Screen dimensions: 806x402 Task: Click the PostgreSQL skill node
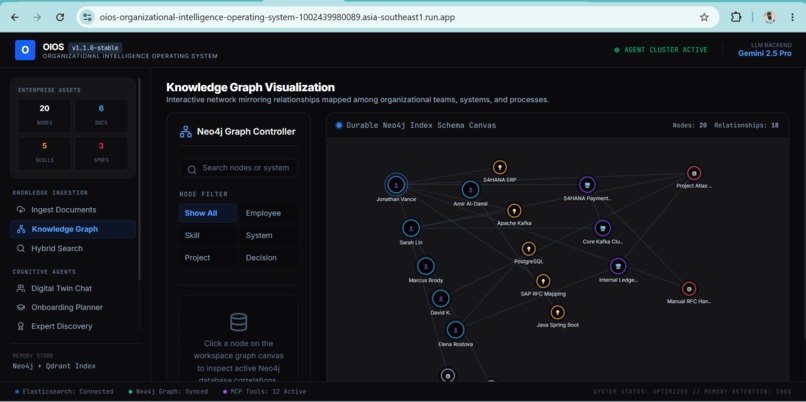tap(528, 249)
